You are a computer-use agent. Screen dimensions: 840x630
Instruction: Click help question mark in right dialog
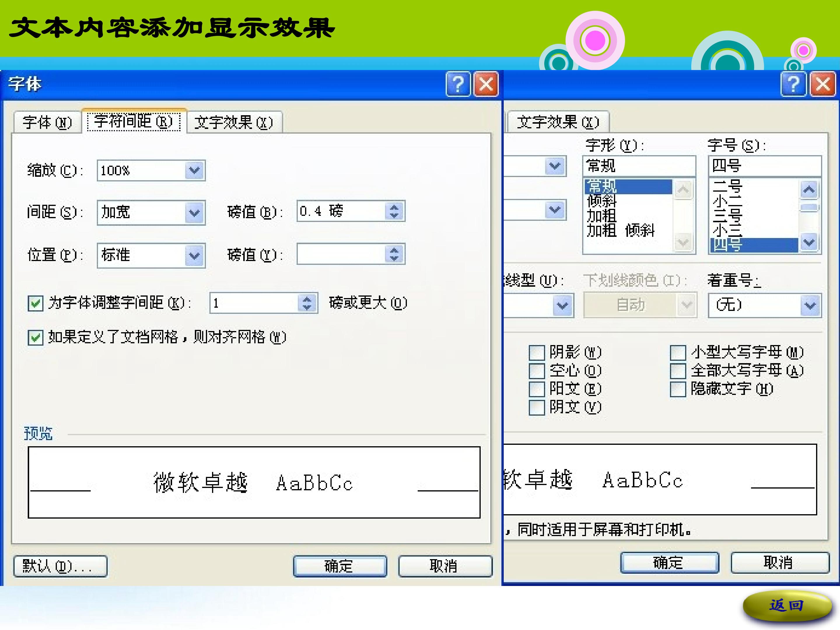click(x=793, y=84)
